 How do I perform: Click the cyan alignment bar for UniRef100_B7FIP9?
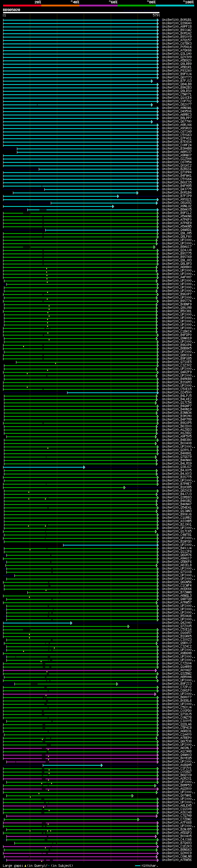point(61,196)
